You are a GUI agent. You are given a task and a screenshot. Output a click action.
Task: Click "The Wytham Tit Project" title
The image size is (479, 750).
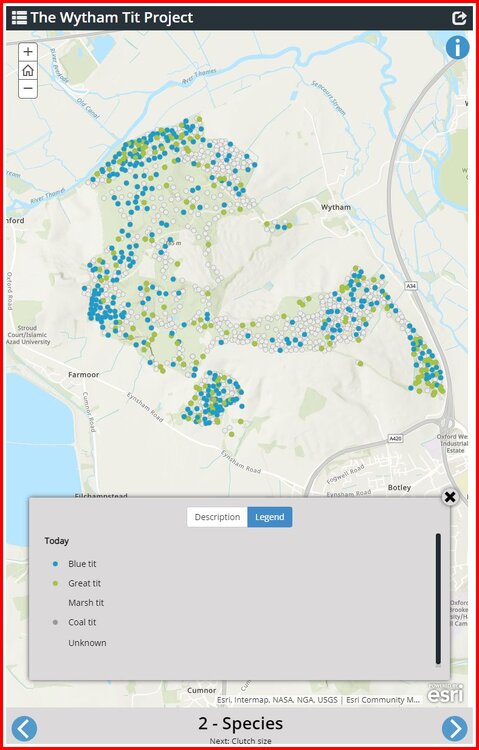click(x=112, y=18)
